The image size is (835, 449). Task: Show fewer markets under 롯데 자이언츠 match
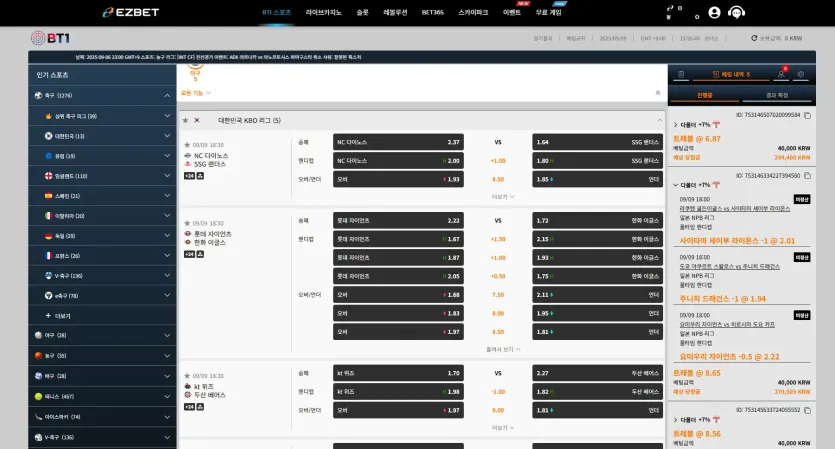tap(503, 349)
